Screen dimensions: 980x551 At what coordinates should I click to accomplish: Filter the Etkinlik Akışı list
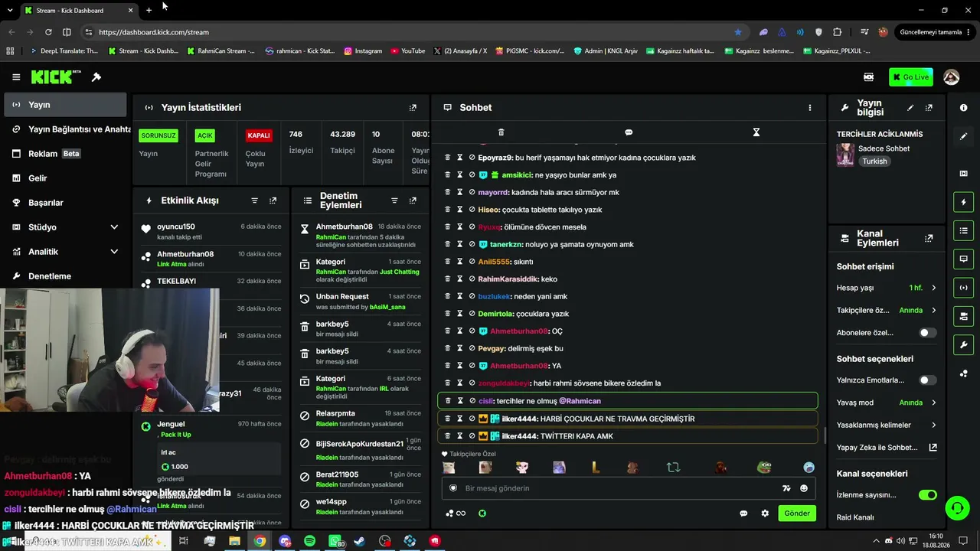click(x=255, y=201)
